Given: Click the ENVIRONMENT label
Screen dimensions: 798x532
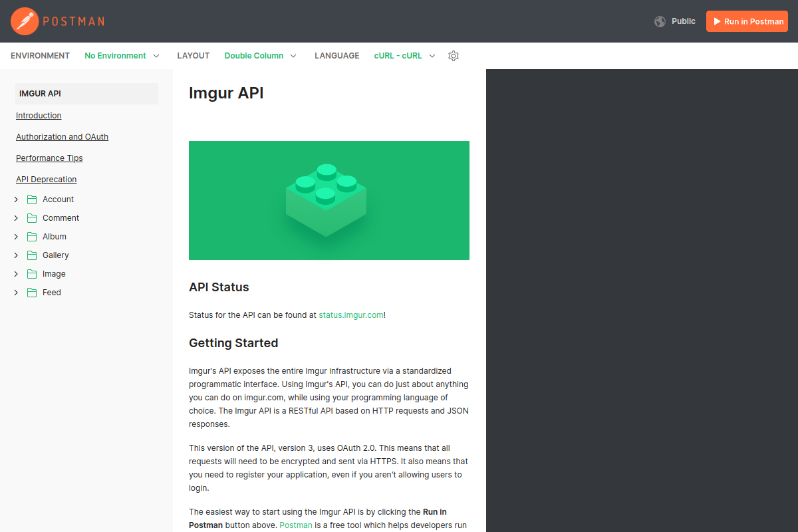Looking at the screenshot, I should pos(40,56).
